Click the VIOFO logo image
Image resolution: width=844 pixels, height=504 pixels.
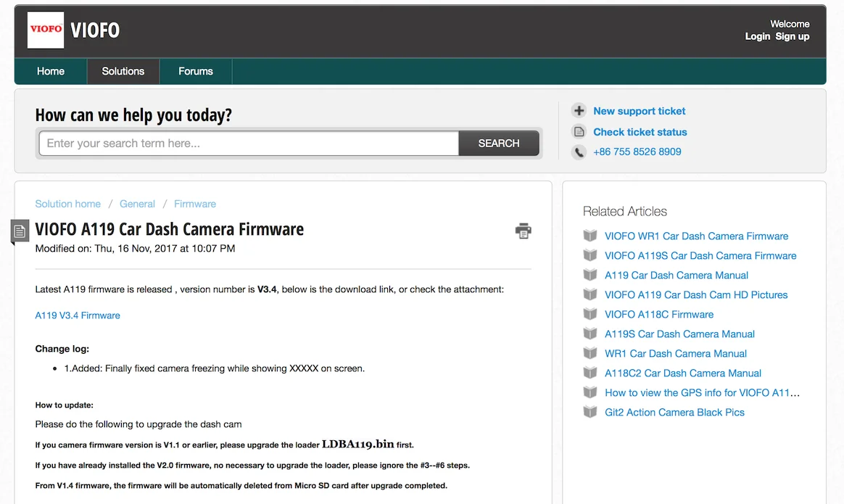click(46, 30)
